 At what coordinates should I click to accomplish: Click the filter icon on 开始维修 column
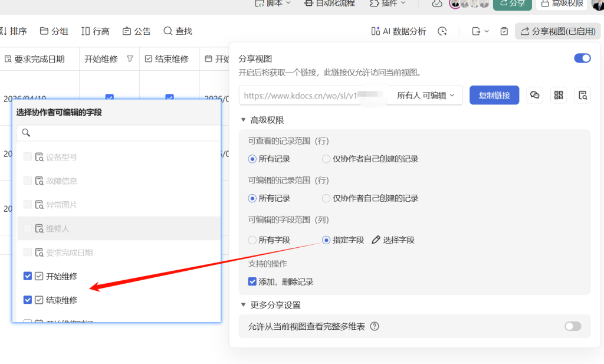[x=130, y=59]
